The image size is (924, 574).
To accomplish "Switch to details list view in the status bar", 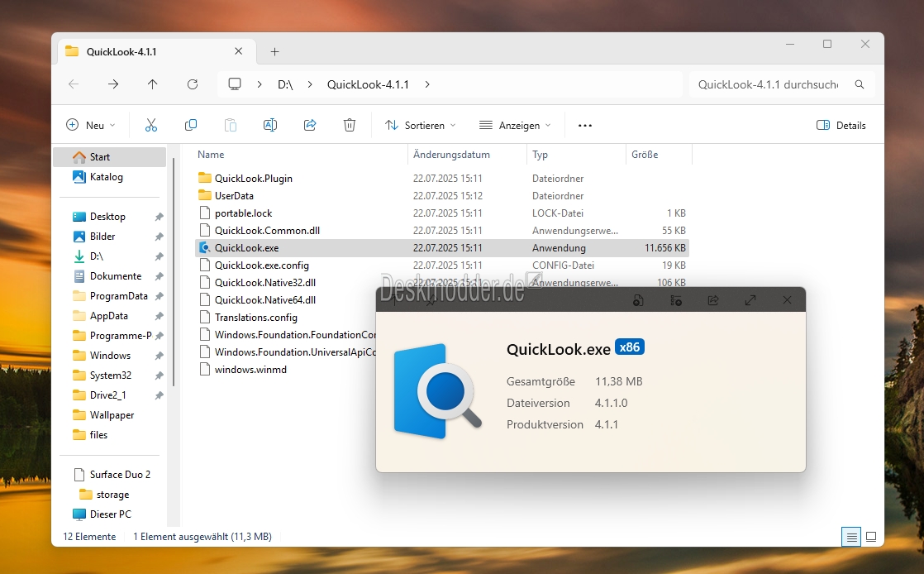I will pos(851,537).
